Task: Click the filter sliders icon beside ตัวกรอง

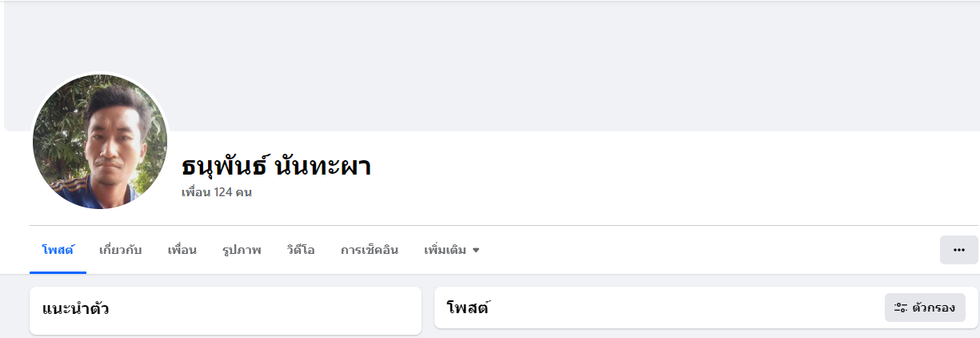Action: [x=901, y=308]
